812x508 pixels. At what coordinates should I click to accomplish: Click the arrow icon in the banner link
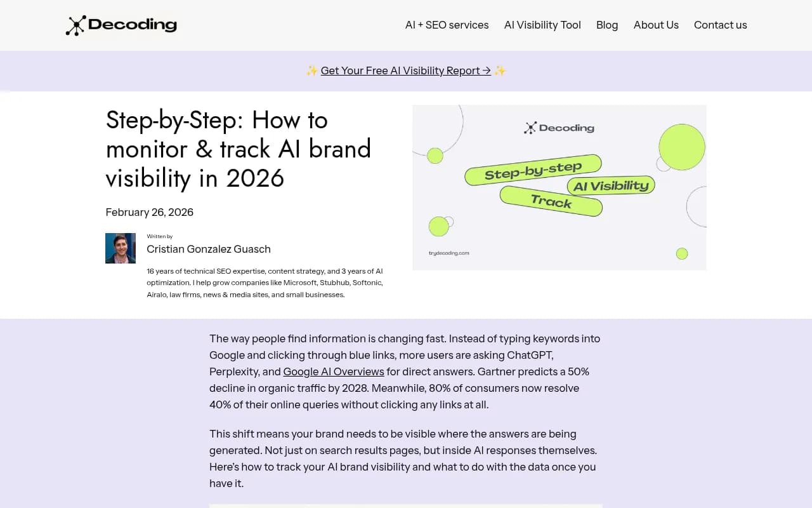click(488, 70)
